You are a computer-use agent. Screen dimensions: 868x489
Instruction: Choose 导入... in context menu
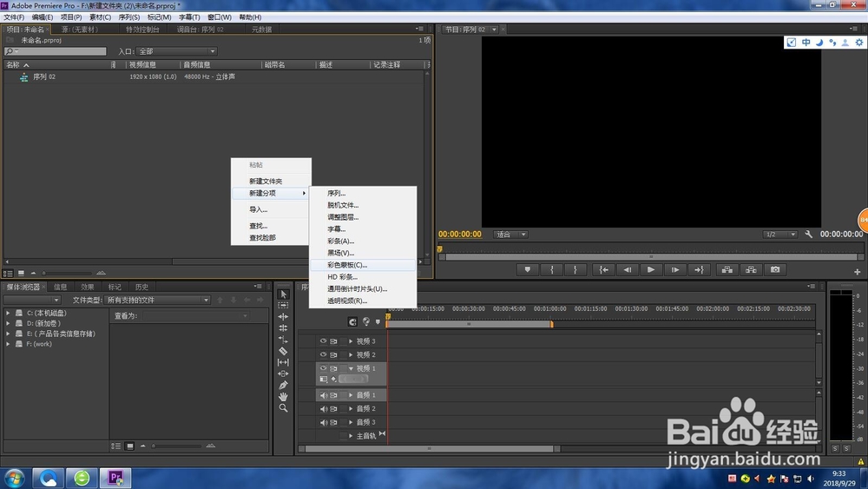[271, 209]
